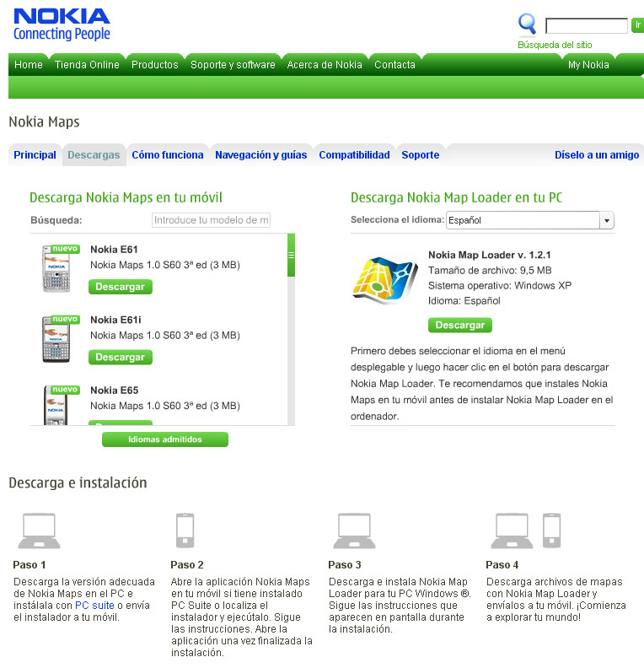The image size is (644, 668).
Task: Click the Paso 4 laptop and phone icon
Action: click(x=526, y=531)
